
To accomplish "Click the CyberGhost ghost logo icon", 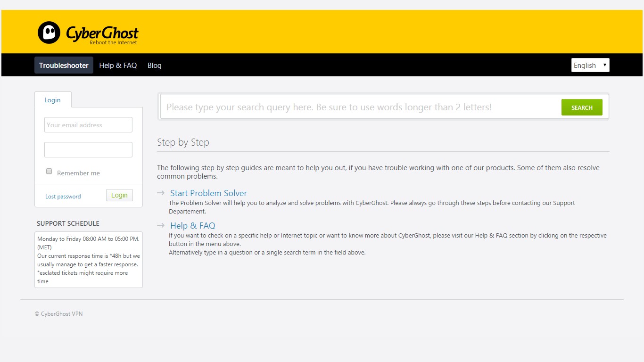I will [x=49, y=33].
